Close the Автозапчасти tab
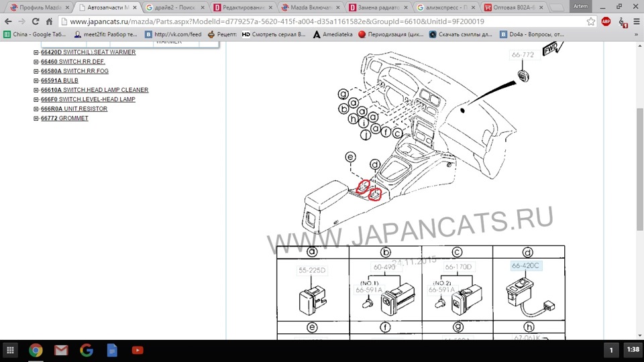This screenshot has width=644, height=362. tap(135, 7)
